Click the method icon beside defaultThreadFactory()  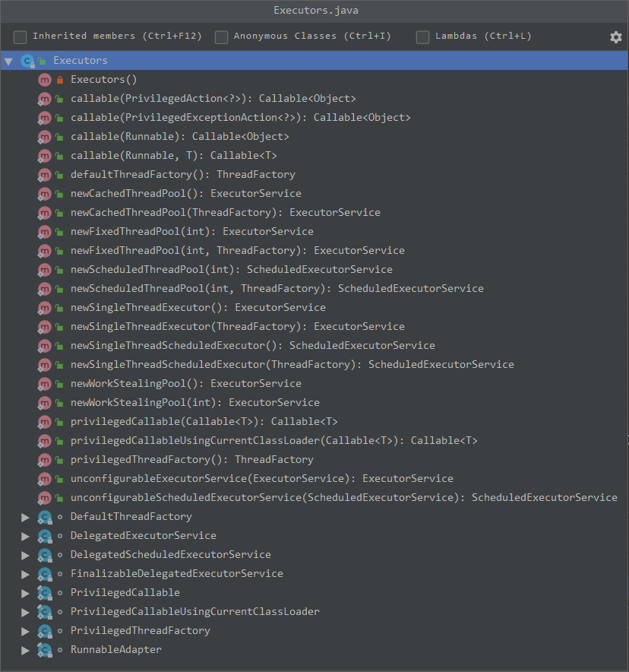coord(44,175)
